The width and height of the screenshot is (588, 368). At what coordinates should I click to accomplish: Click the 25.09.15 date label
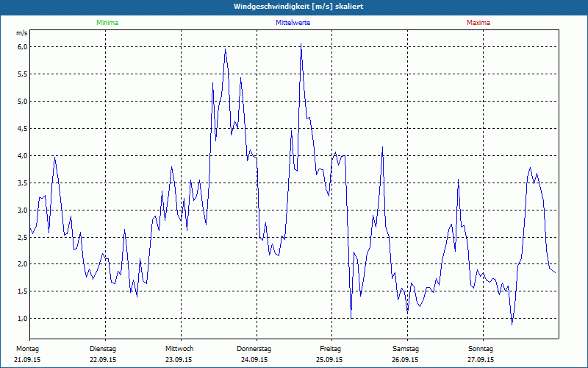point(329,360)
